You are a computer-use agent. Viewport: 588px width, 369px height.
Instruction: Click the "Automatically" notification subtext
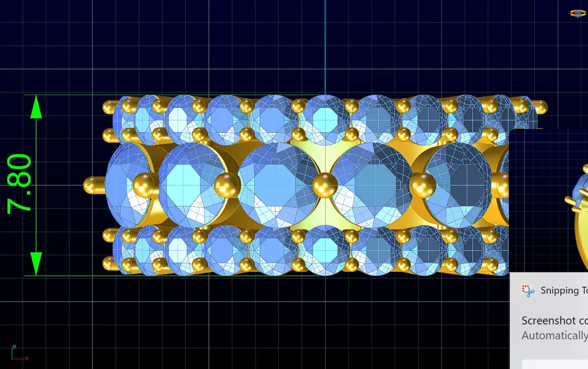coord(555,336)
